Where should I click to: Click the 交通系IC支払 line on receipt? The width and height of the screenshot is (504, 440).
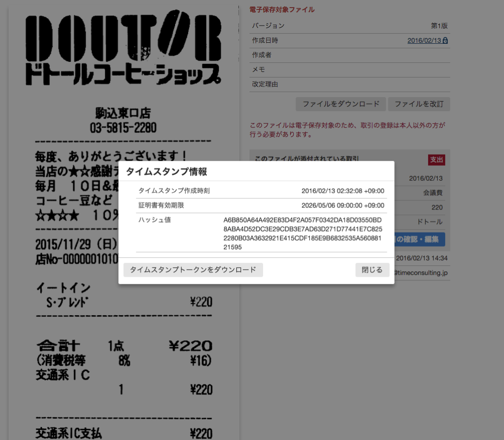click(124, 433)
